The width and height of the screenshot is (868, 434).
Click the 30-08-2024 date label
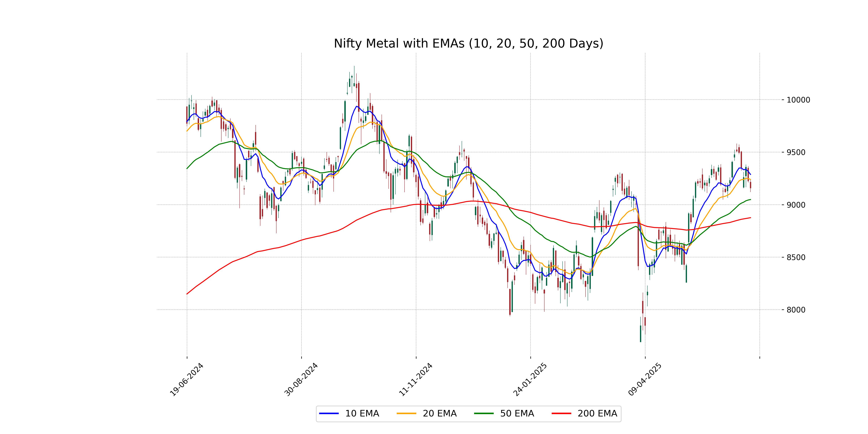coord(301,379)
